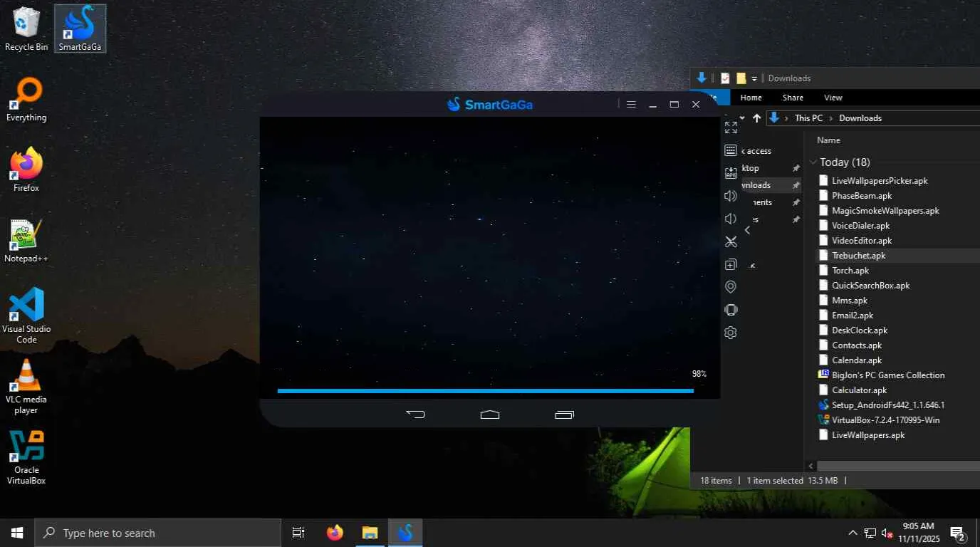Viewport: 980px width, 547px height.
Task: Click the Firefox icon on the taskbar
Action: (335, 533)
